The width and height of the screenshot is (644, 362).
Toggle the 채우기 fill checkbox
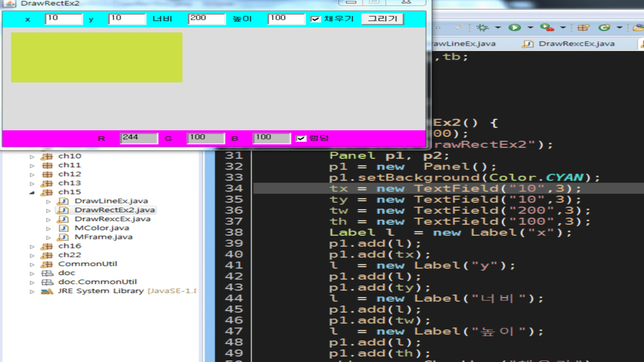315,19
